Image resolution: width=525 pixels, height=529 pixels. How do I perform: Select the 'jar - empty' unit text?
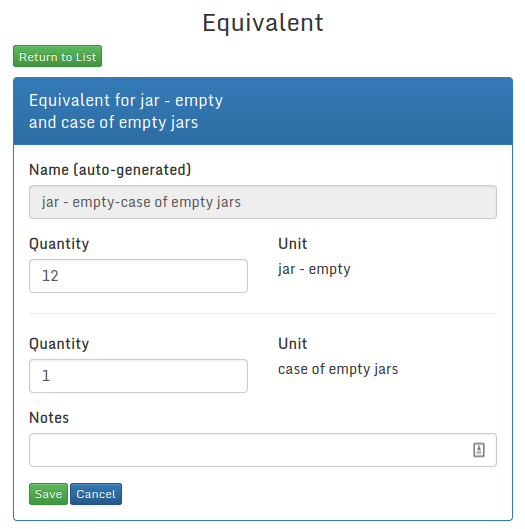(x=314, y=269)
